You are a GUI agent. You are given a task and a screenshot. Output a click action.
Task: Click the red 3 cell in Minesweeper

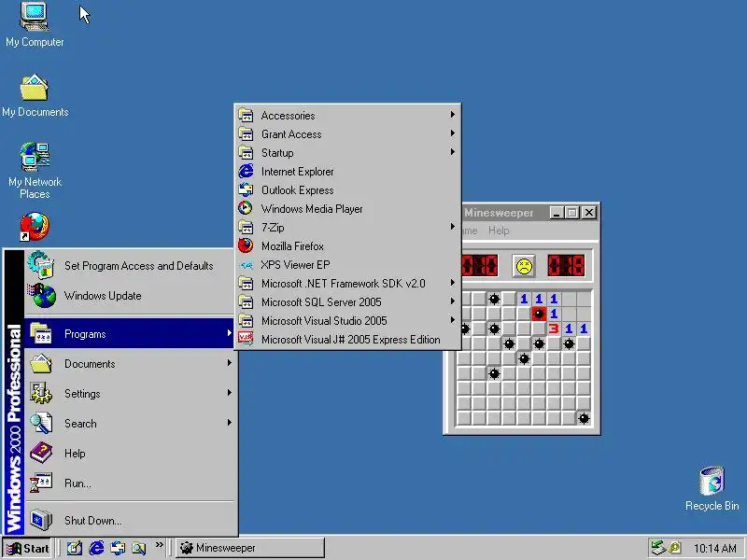(x=553, y=329)
